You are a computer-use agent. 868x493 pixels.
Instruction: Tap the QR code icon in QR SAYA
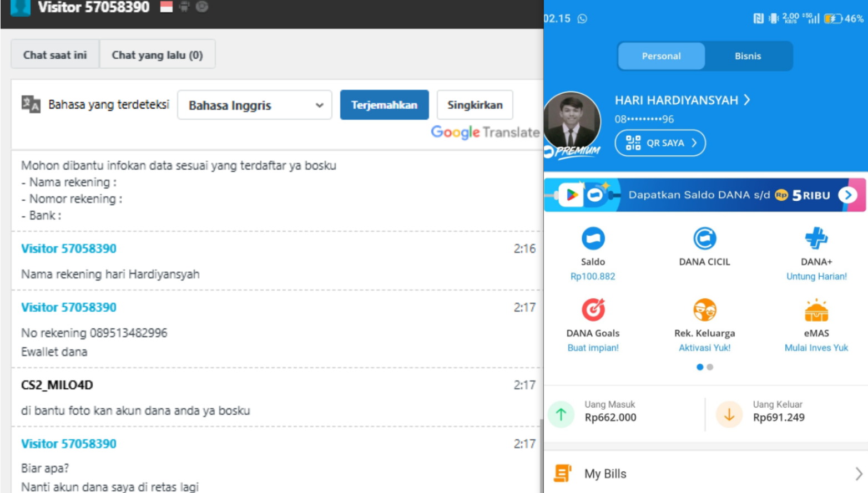(x=633, y=143)
